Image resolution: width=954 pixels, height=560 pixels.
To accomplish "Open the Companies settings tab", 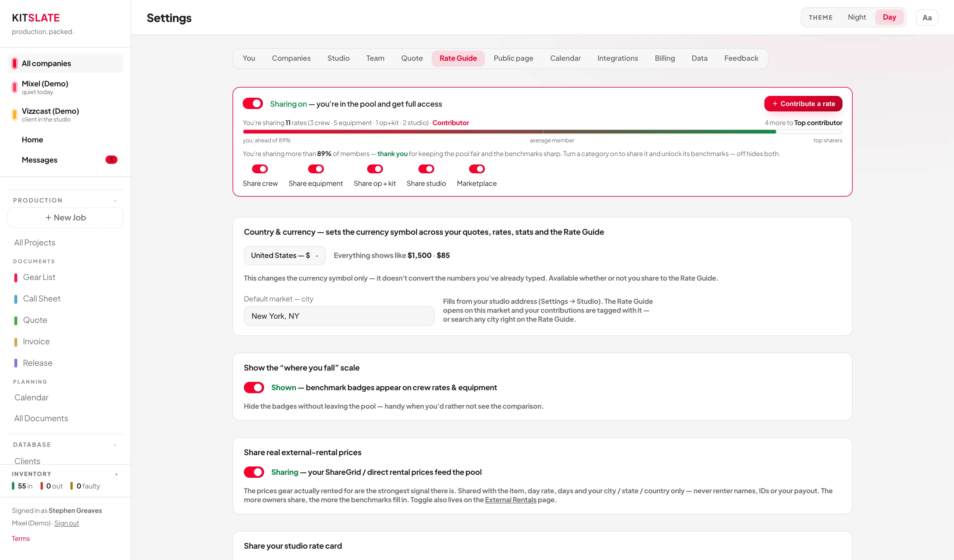I will [291, 58].
